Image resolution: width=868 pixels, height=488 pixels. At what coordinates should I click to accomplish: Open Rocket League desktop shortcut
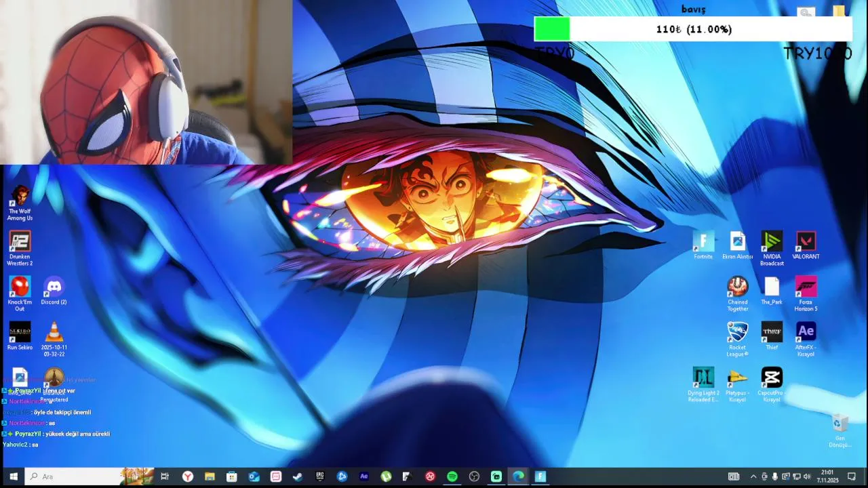tap(737, 340)
